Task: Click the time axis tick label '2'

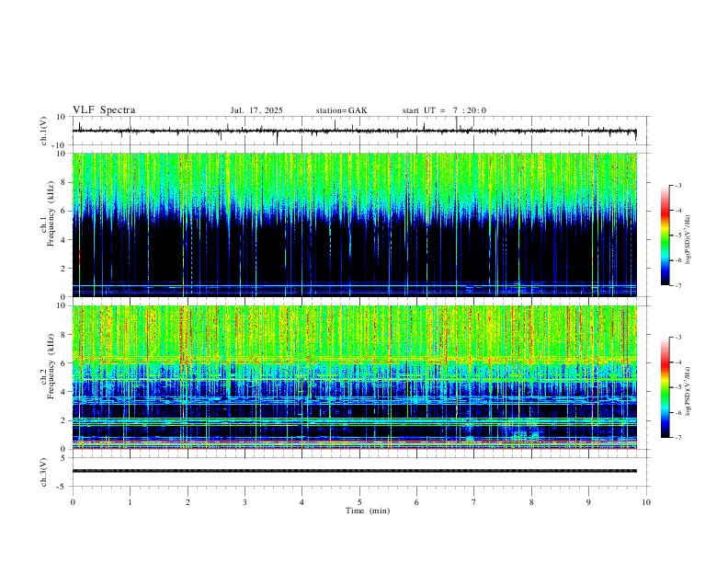Action: pos(188,502)
